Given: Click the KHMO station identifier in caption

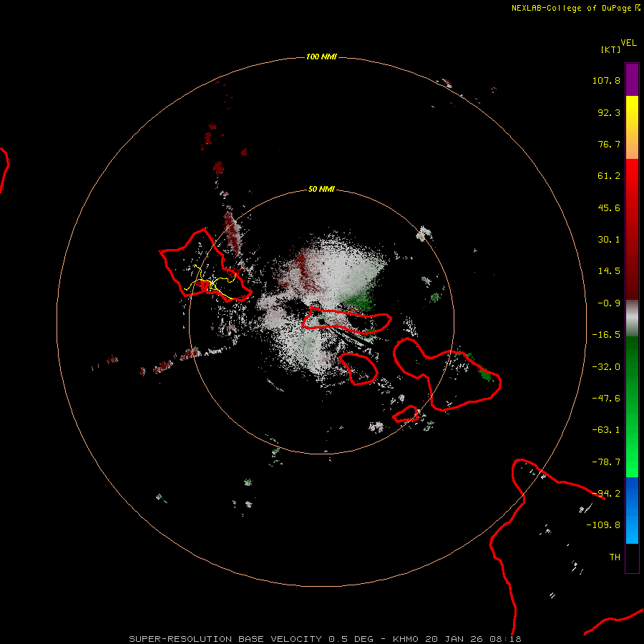Looking at the screenshot, I should point(406,639).
